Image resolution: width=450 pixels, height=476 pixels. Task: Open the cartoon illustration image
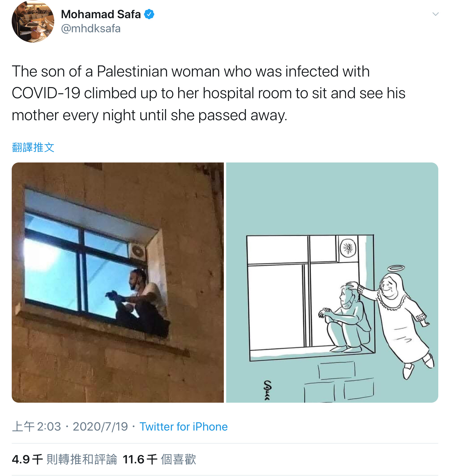click(x=332, y=282)
